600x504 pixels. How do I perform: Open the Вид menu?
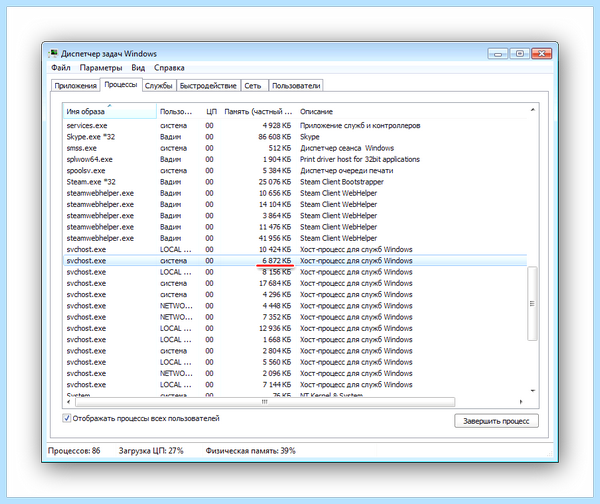[x=138, y=68]
